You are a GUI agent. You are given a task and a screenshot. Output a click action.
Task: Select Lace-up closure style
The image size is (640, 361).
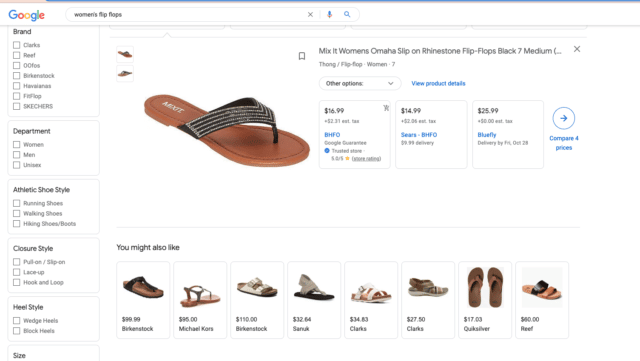point(16,272)
